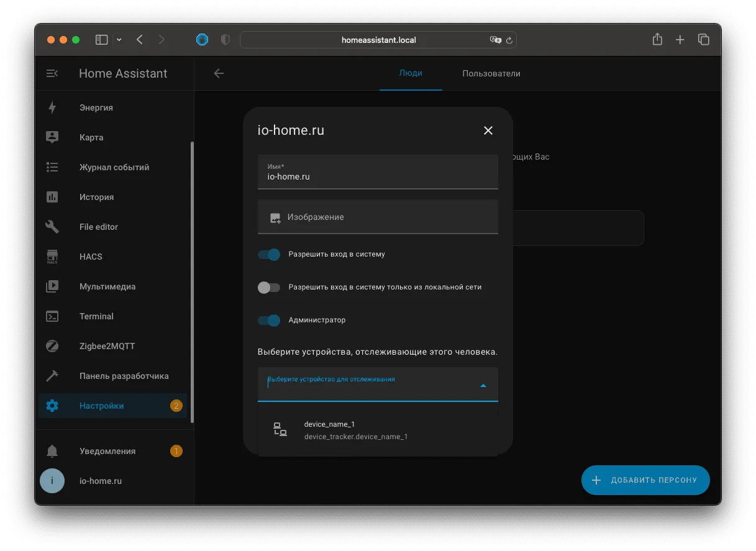Collapse sidebar with the hamburger menu icon
Viewport: 756px width, 551px height.
coord(52,73)
